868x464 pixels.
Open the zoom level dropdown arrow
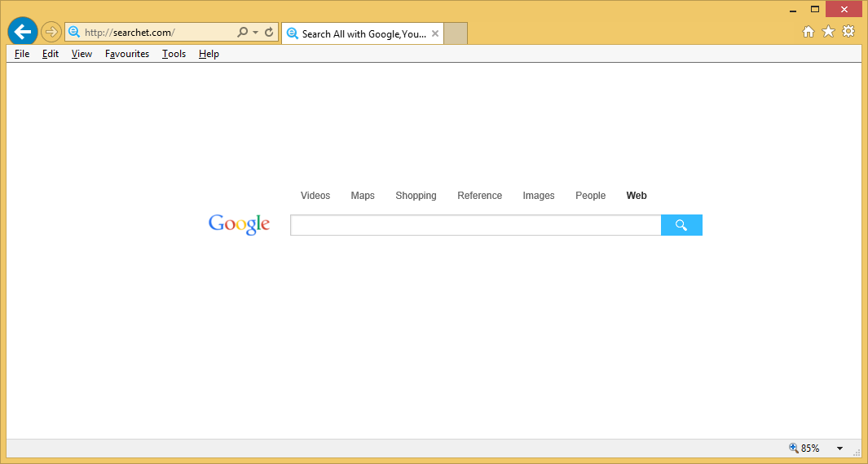pyautogui.click(x=839, y=449)
